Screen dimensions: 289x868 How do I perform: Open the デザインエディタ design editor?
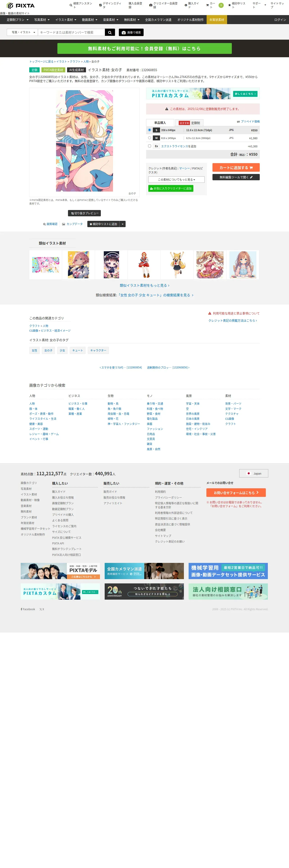point(110,5)
